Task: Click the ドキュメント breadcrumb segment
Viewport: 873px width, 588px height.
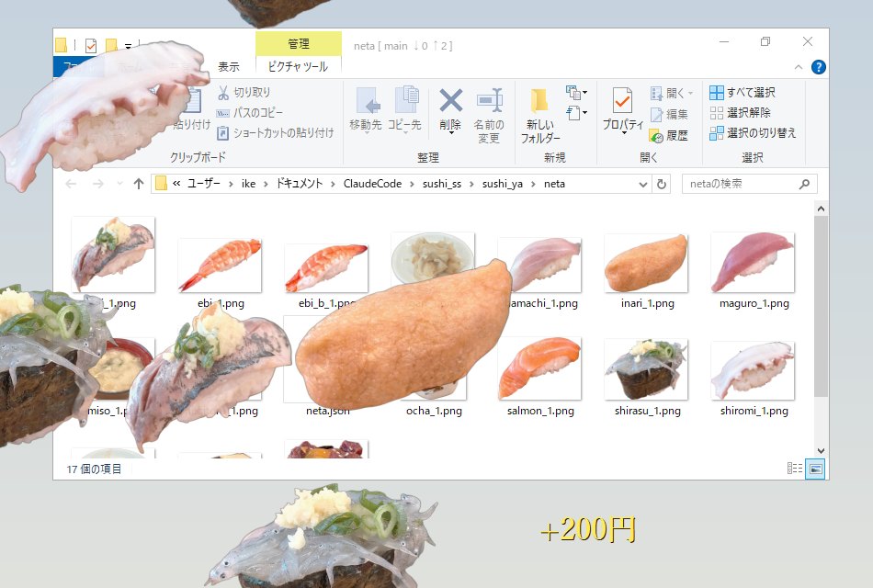Action: pyautogui.click(x=300, y=184)
